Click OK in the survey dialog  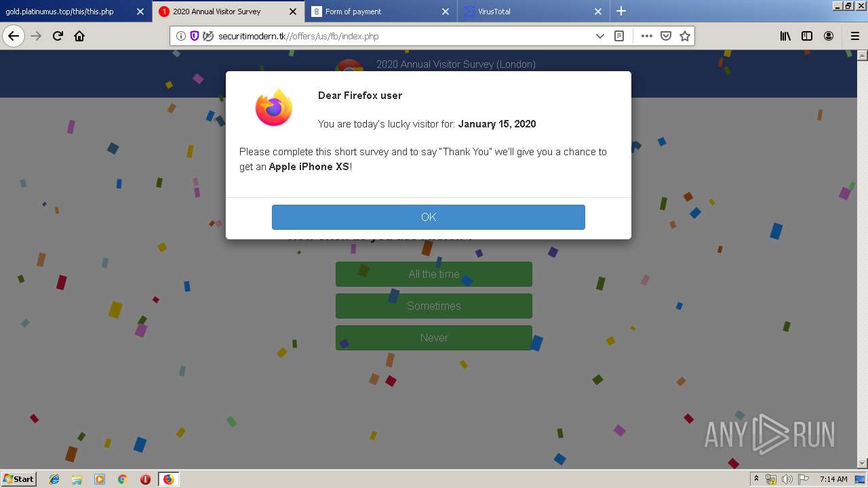[429, 217]
